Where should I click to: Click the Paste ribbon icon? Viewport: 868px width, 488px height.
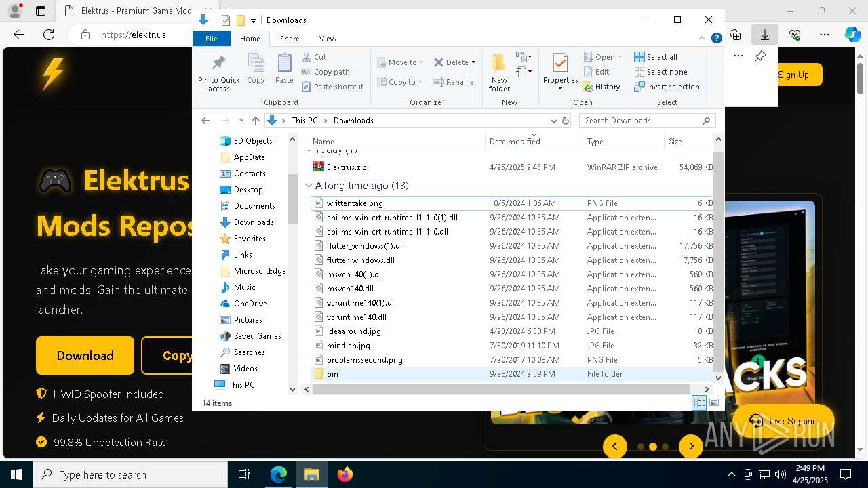(x=284, y=68)
